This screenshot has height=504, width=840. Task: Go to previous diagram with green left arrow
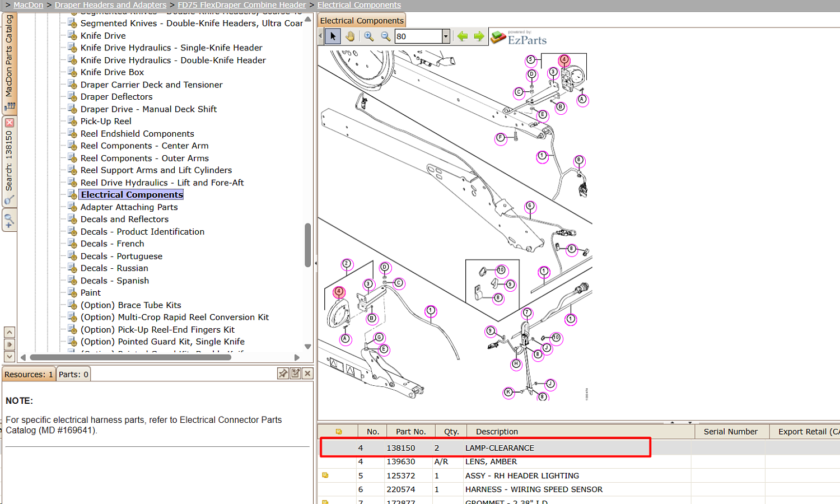(463, 36)
